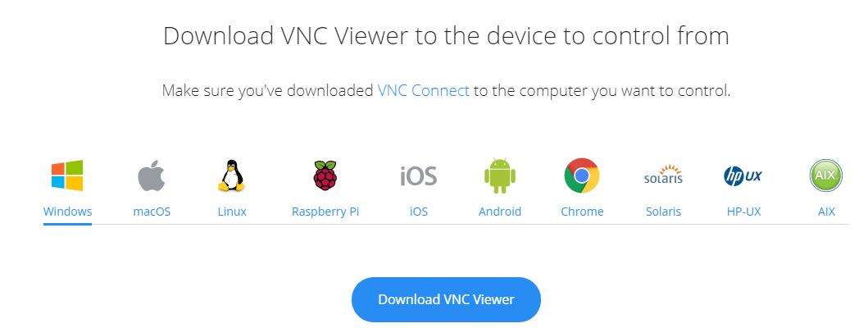
Task: Select the Apple macOS logo icon
Action: [x=152, y=175]
